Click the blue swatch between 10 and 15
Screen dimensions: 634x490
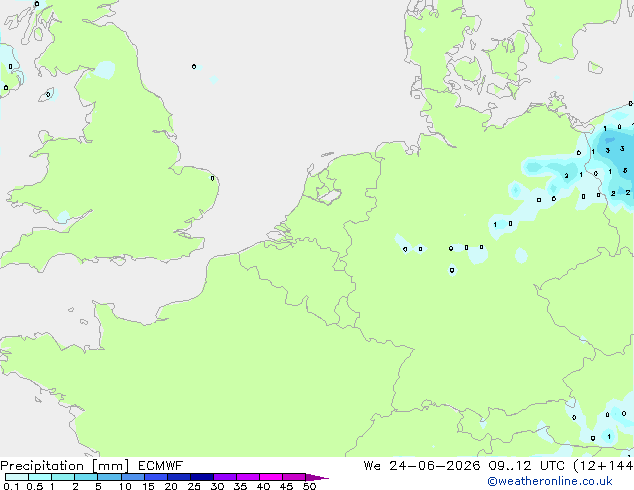tap(133, 477)
